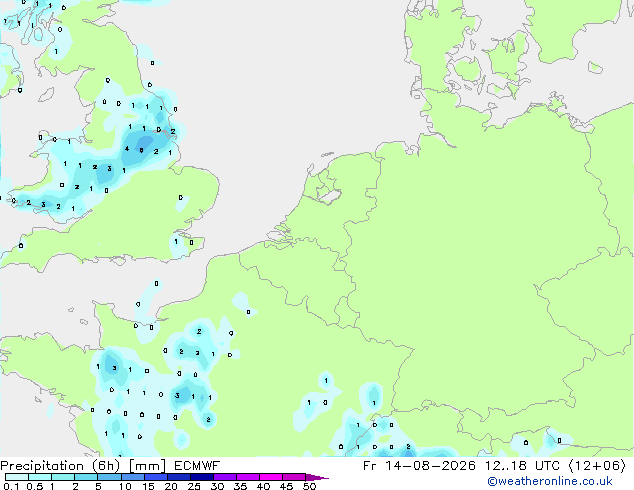Click the '12..18 UTC' time range text
This screenshot has width=634, height=490.
(522, 466)
